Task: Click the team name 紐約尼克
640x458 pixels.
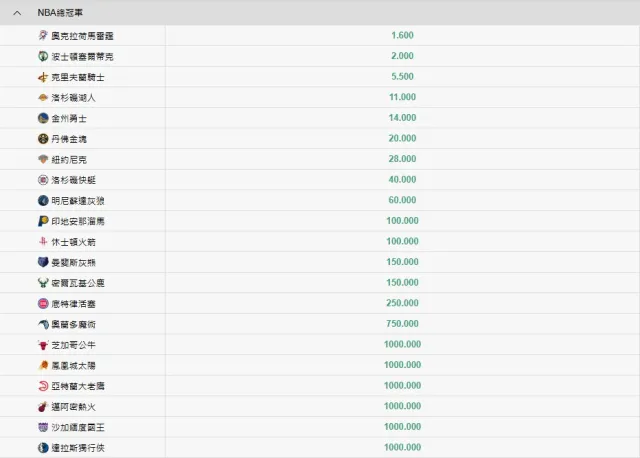Action: click(x=69, y=160)
